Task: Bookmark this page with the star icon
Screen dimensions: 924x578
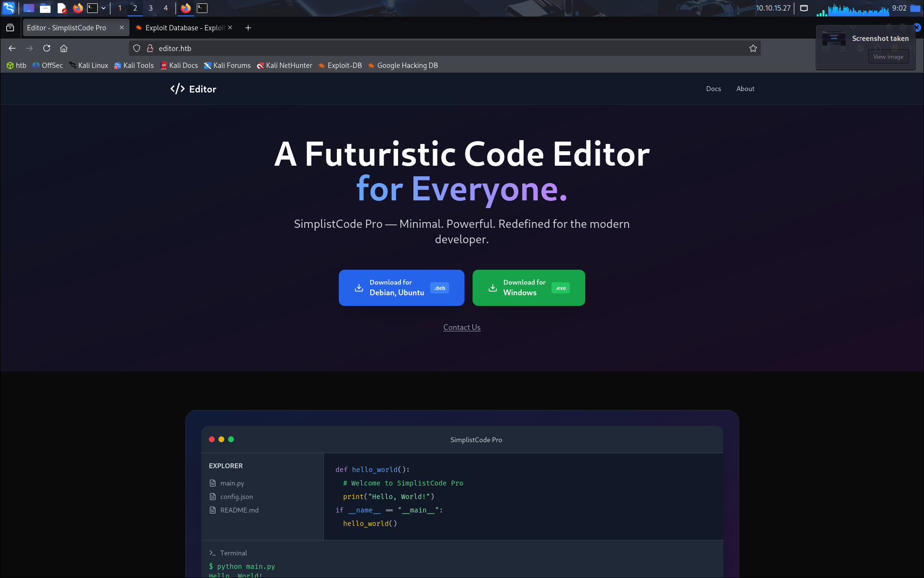Action: coord(753,48)
